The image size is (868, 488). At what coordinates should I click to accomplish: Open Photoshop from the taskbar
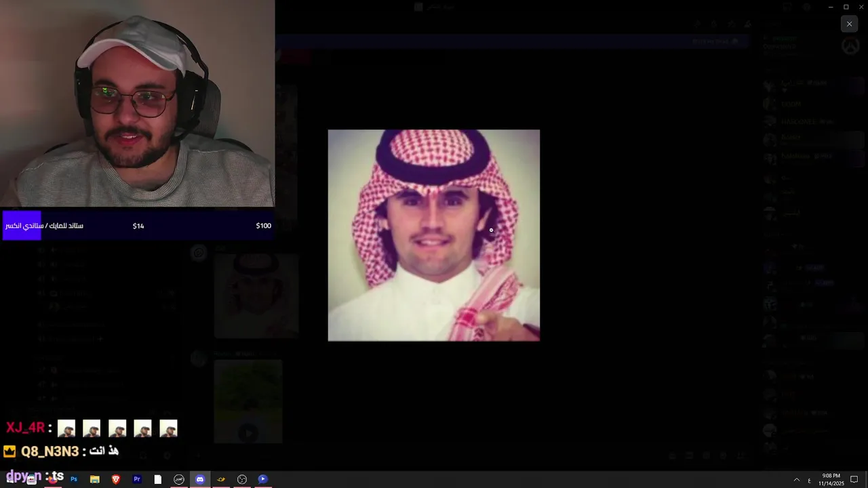(x=74, y=479)
